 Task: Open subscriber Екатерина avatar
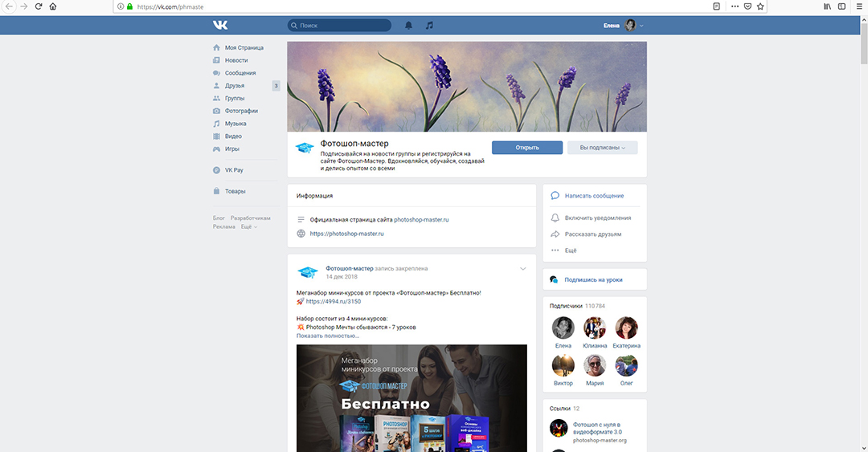(626, 328)
